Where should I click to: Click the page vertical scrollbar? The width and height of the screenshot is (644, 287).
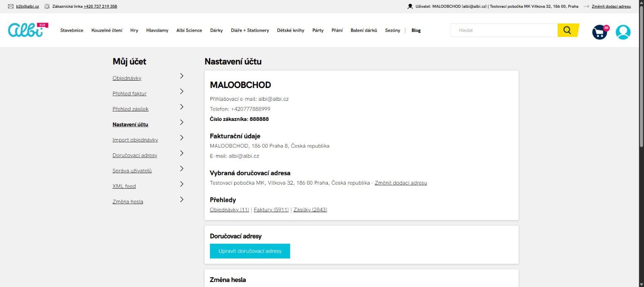(641, 143)
